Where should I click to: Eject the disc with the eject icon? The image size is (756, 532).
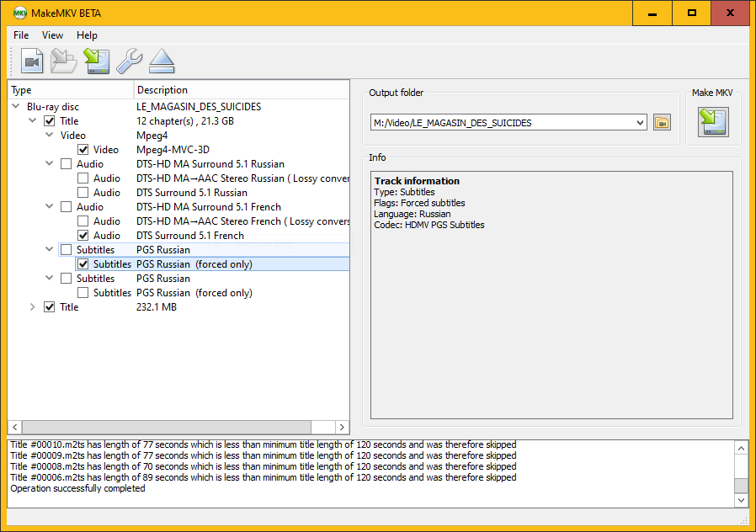(162, 61)
